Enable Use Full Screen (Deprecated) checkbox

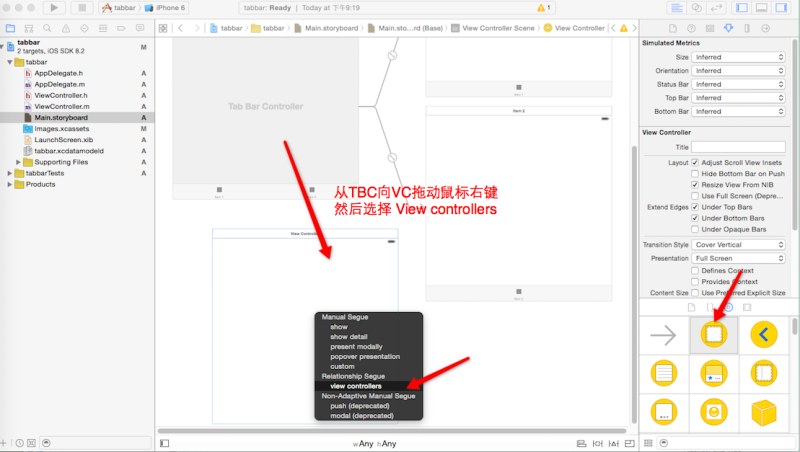click(694, 196)
